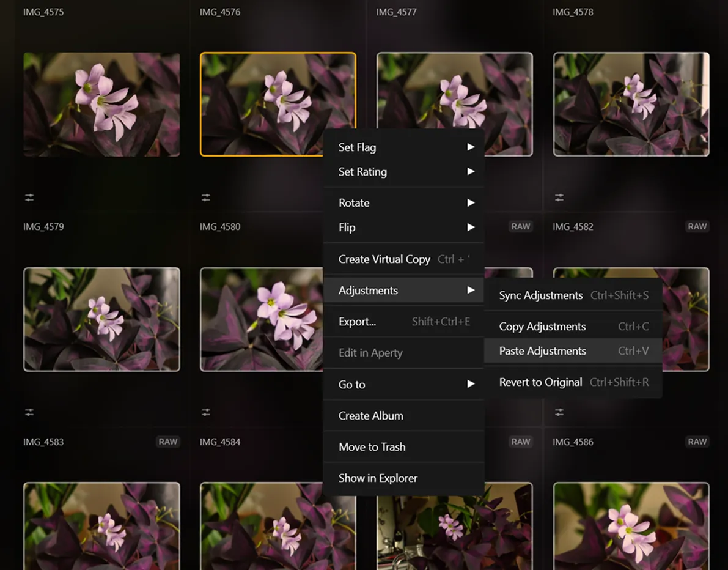Click RAW badge beside IMG_4582
Image resolution: width=728 pixels, height=570 pixels.
coord(697,226)
